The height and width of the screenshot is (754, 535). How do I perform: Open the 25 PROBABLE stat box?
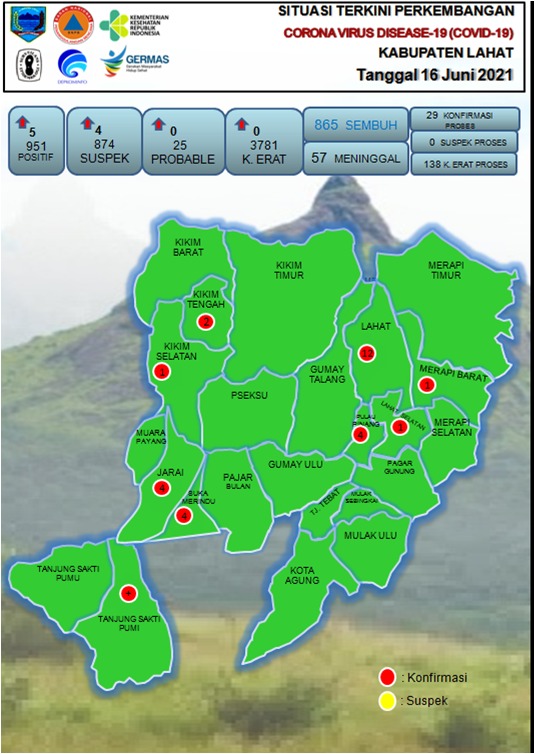(184, 141)
